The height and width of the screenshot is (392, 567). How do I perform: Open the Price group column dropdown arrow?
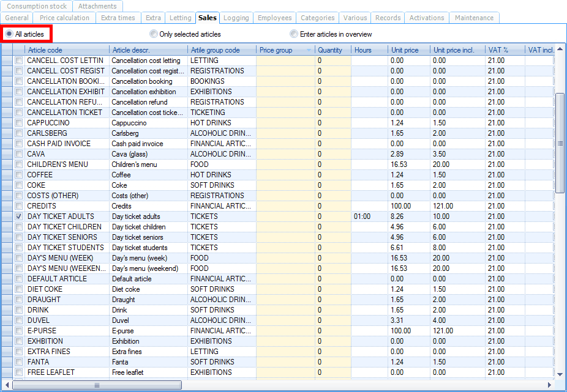click(308, 50)
